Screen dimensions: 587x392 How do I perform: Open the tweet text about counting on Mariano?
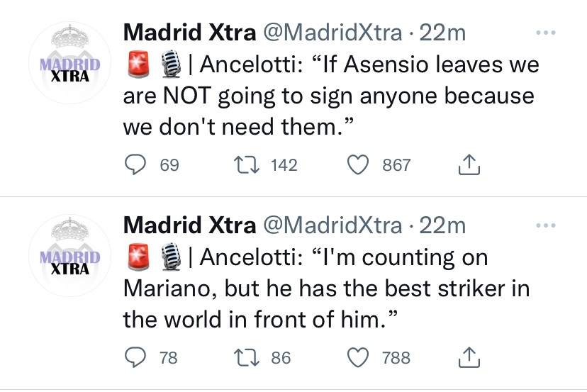(x=326, y=288)
